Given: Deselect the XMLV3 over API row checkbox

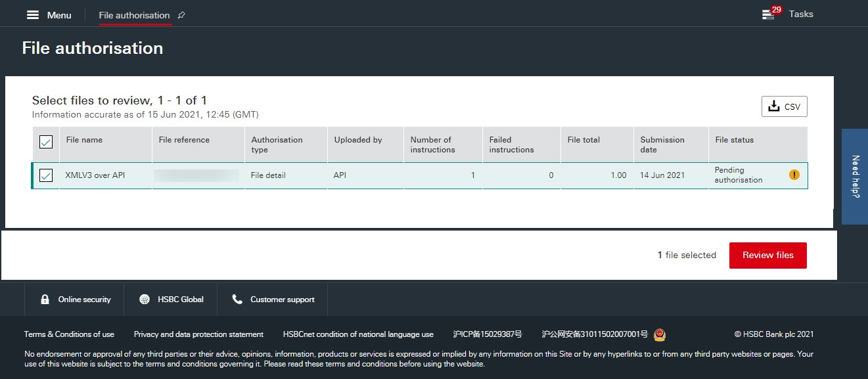Looking at the screenshot, I should [x=45, y=175].
